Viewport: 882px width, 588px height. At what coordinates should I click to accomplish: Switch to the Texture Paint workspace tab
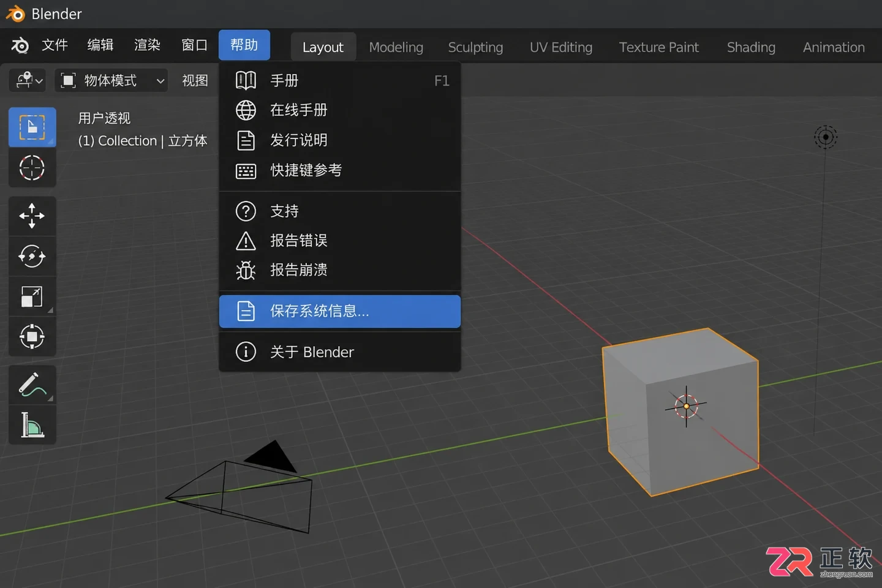click(x=658, y=47)
